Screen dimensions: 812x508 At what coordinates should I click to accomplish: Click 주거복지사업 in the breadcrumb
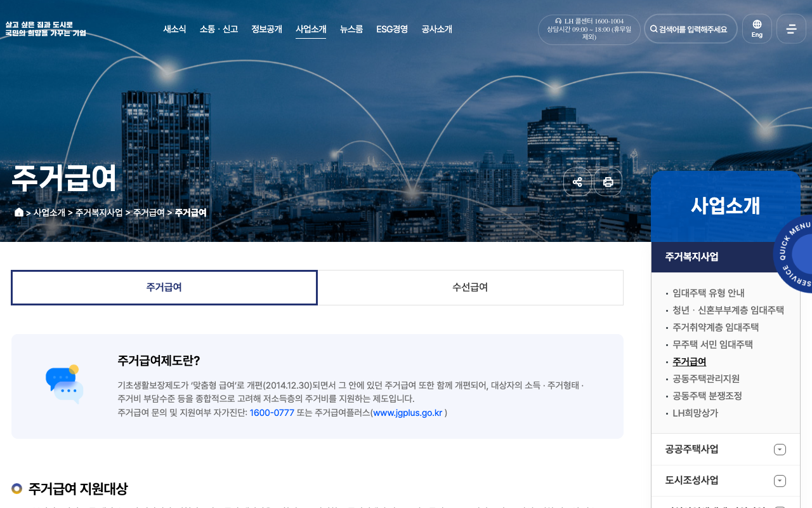99,213
